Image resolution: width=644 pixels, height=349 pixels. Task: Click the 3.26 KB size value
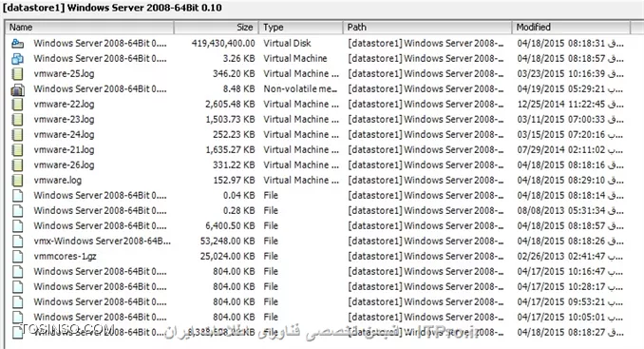[x=238, y=58]
